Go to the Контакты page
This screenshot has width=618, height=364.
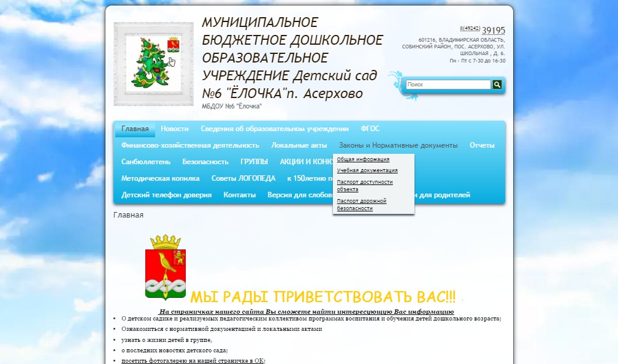[239, 195]
